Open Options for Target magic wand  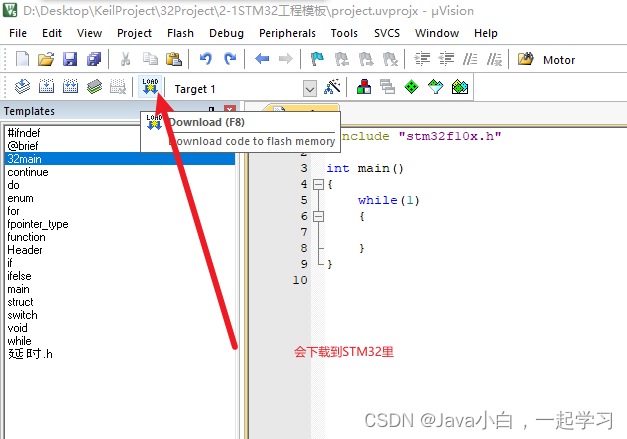coord(332,86)
